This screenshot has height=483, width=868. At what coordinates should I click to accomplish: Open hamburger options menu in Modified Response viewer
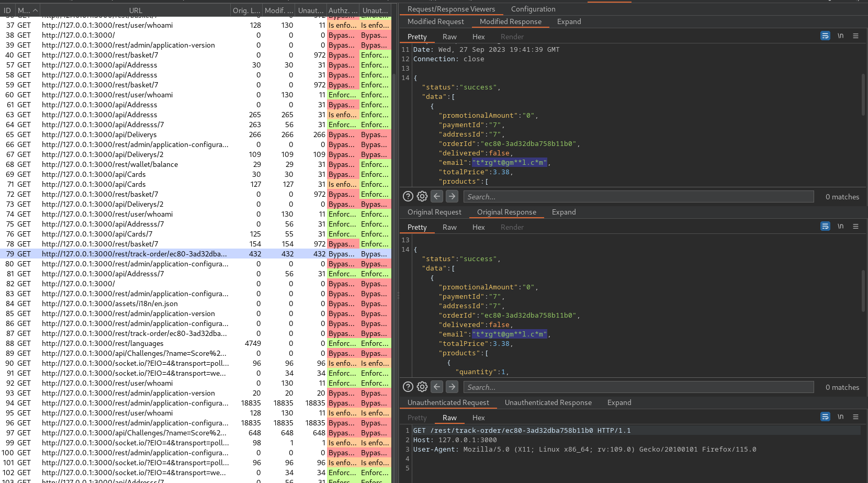click(x=856, y=36)
